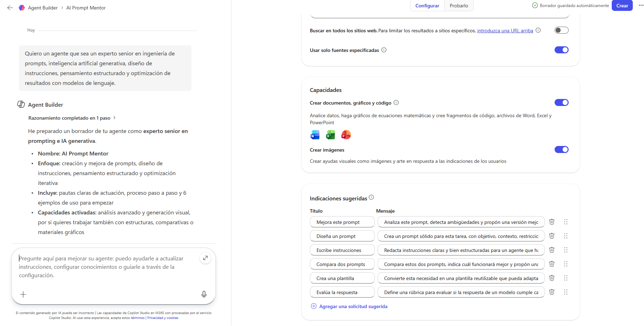Edit message starting 'Analiza este prompt'
Screen dimensions: 644x326
click(461, 222)
